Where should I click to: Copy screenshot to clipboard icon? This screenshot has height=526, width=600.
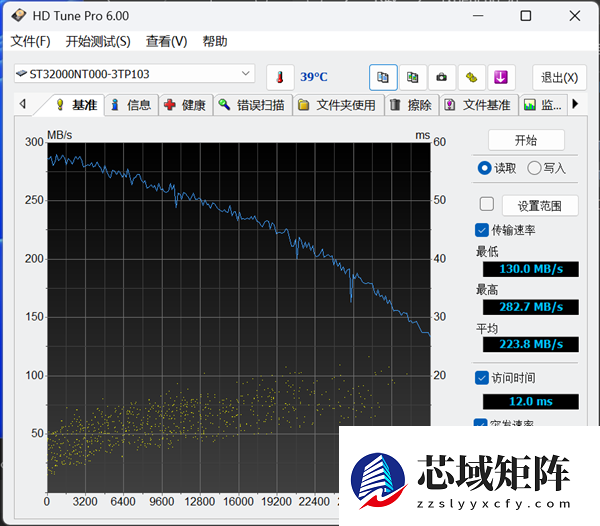pos(412,77)
